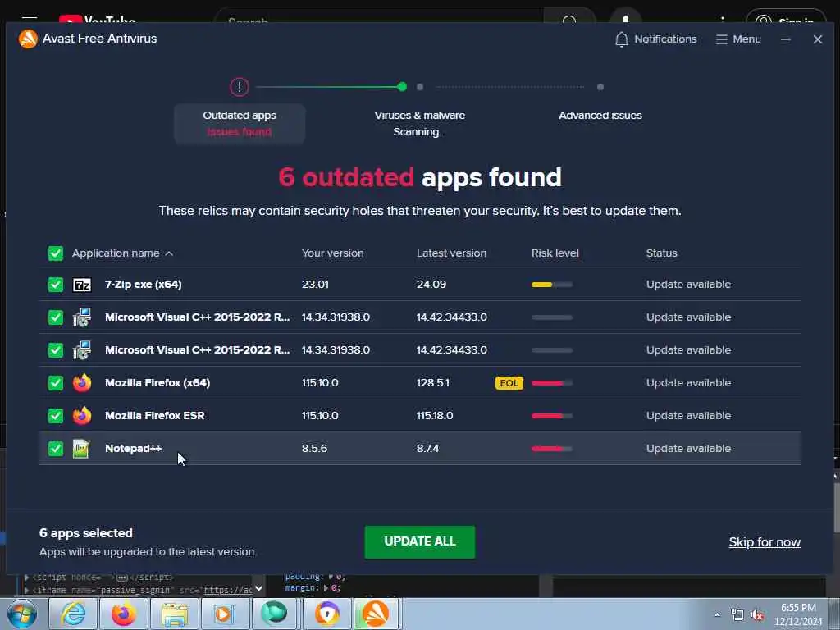Click the scan progress green dot

click(x=402, y=87)
